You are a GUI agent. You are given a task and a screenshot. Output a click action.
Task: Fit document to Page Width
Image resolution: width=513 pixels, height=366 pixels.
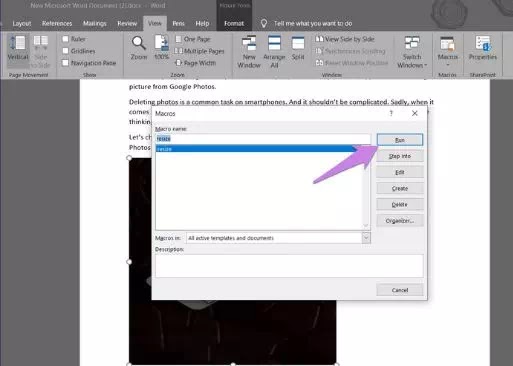point(195,63)
